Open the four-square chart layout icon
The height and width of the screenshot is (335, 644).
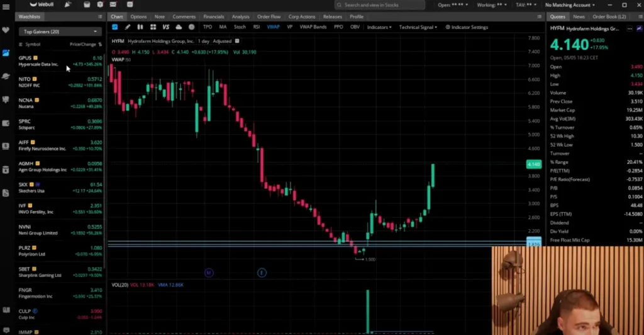[153, 27]
